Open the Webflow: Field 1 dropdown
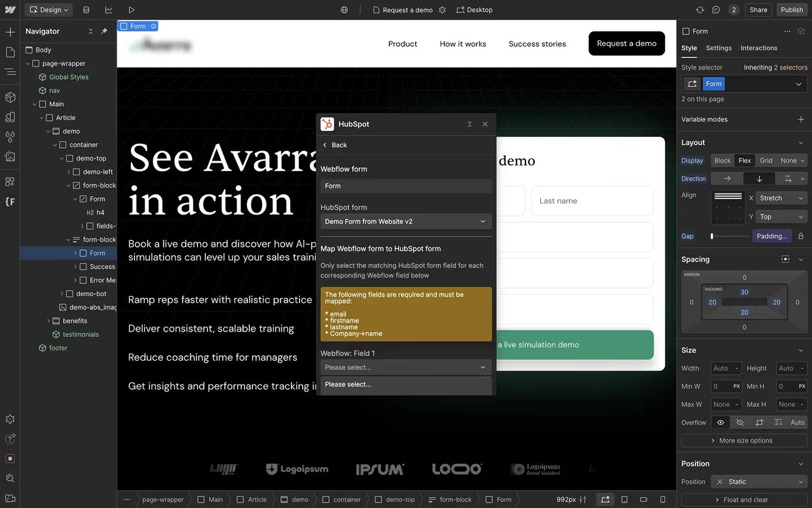812x508 pixels. (406, 367)
